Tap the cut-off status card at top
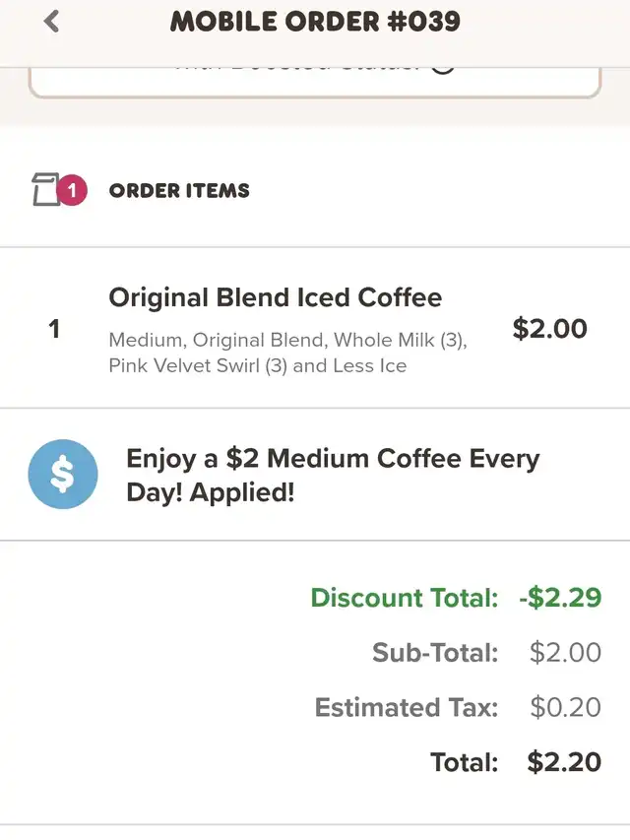Screen dimensions: 630x840 coord(315,83)
